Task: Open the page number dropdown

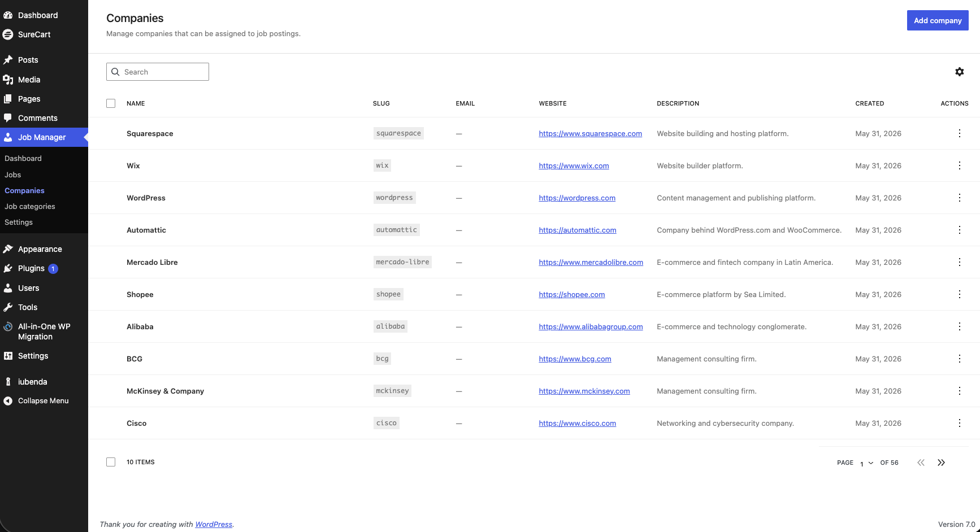Action: point(866,463)
